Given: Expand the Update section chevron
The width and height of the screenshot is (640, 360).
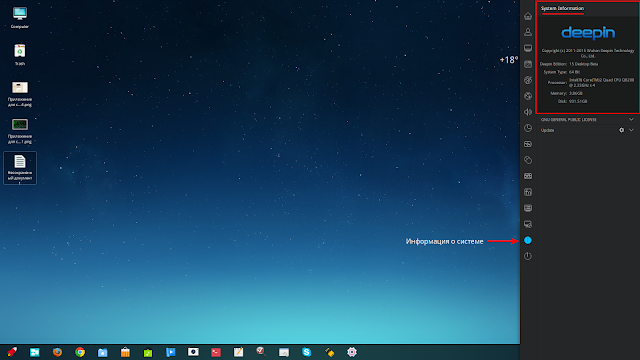Looking at the screenshot, I should click(x=631, y=130).
